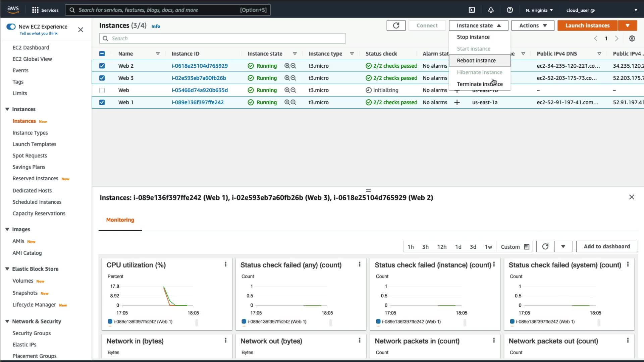
Task: Refresh the instances list
Action: pos(396,25)
